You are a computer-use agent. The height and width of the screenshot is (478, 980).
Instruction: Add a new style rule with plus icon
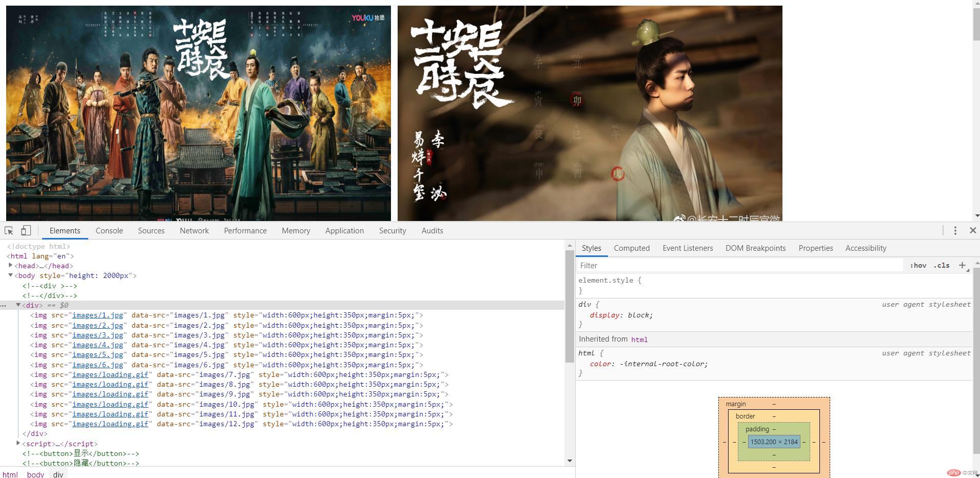(x=962, y=265)
